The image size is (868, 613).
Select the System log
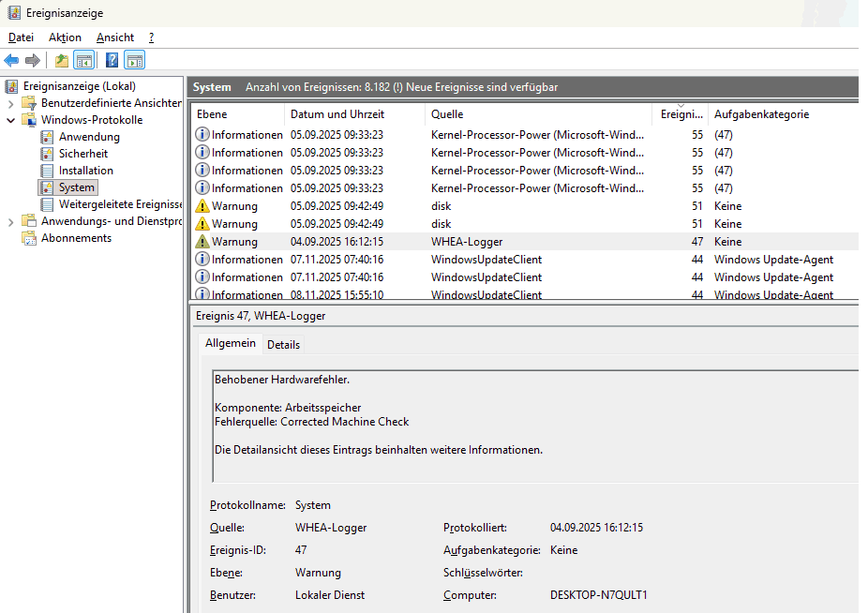pyautogui.click(x=76, y=187)
